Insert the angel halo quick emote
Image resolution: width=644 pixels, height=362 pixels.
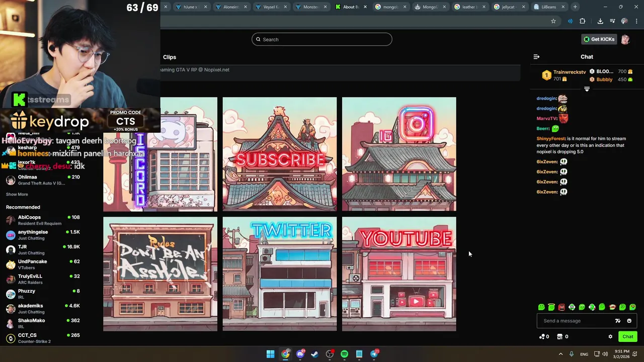coord(551,307)
